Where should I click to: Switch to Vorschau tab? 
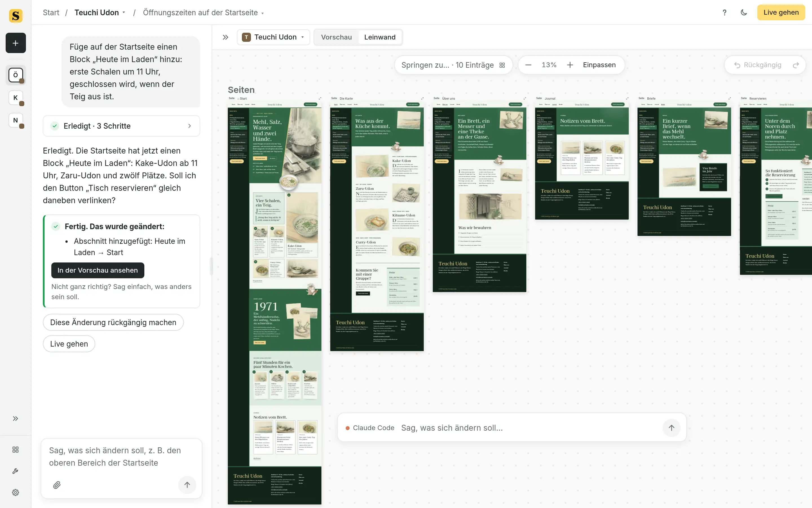(336, 37)
